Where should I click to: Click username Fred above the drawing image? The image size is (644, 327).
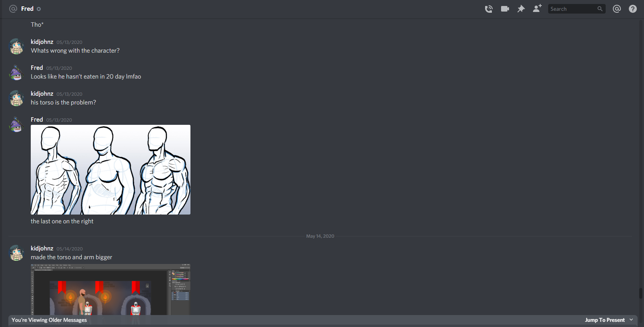(37, 120)
